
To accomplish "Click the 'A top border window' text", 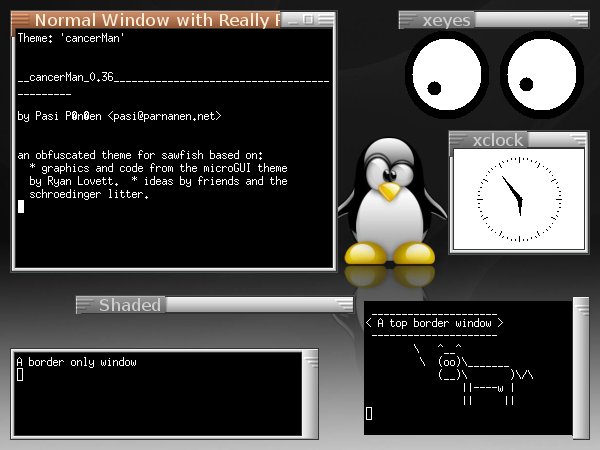I will [434, 323].
